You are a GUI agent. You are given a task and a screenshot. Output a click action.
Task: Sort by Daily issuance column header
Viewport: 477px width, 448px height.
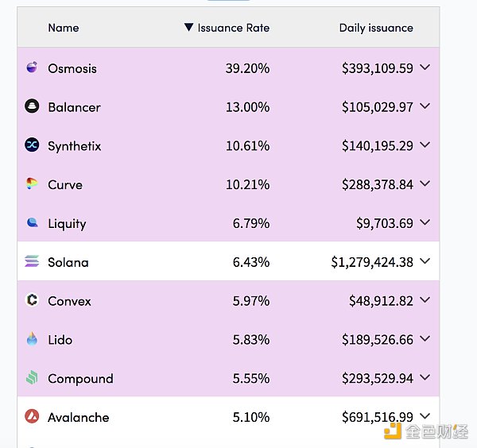click(x=376, y=28)
